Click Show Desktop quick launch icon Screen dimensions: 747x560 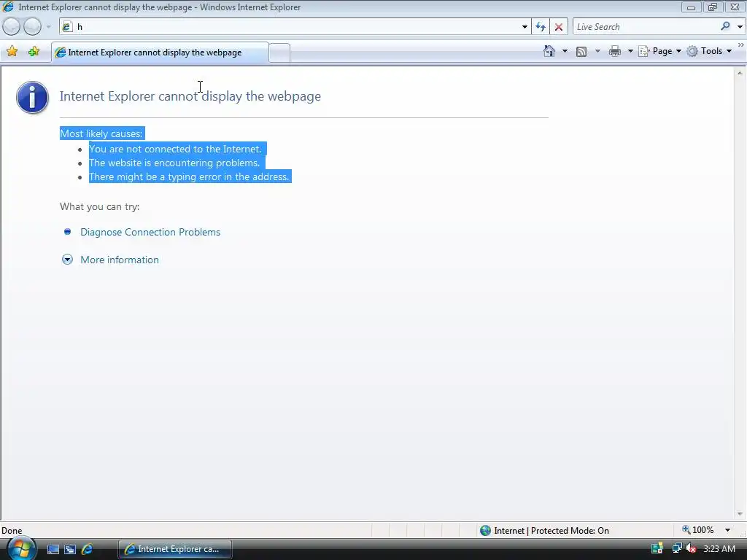tap(53, 550)
